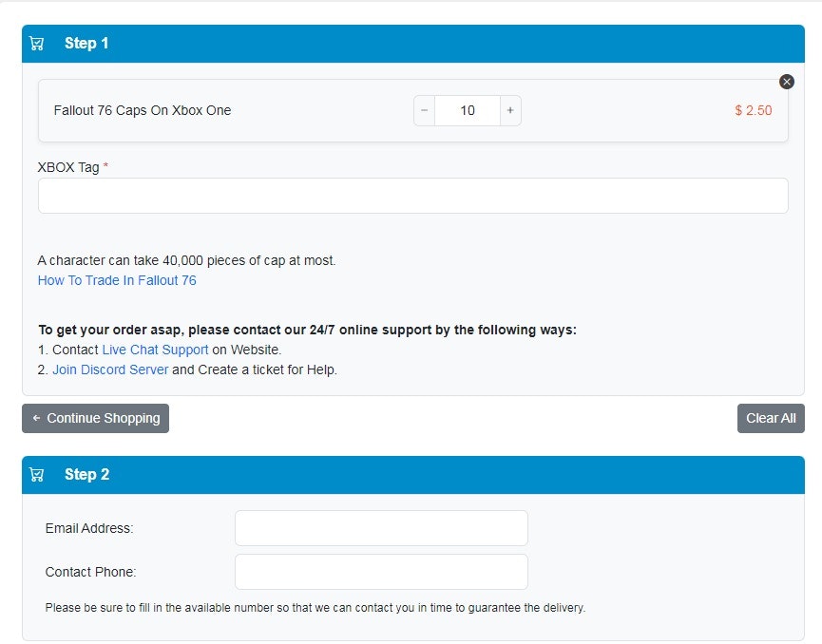Click the Continue Shopping button

click(95, 418)
